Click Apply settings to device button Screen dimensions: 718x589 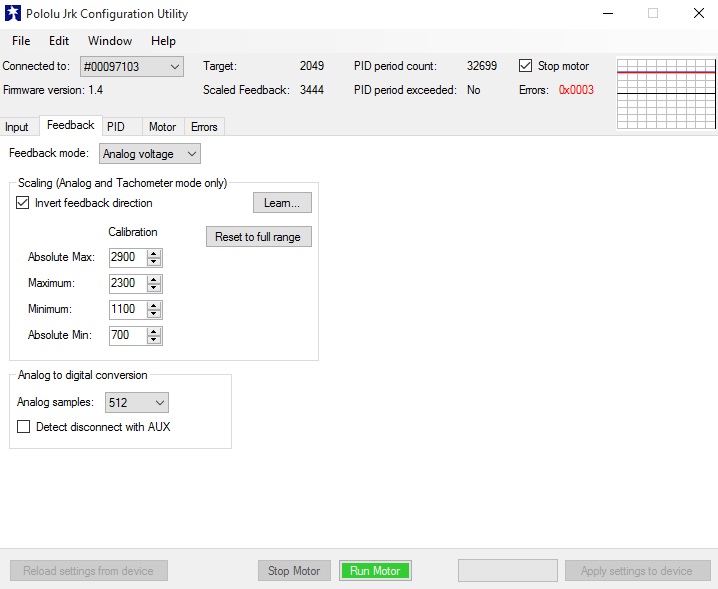click(637, 571)
